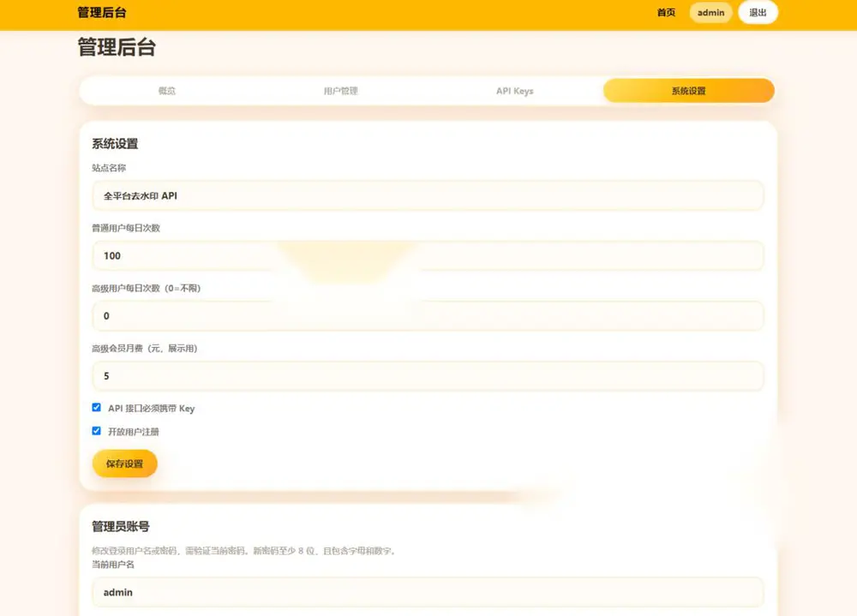The height and width of the screenshot is (616, 857).
Task: Click the 高级会员月费 label text
Action: 145,348
